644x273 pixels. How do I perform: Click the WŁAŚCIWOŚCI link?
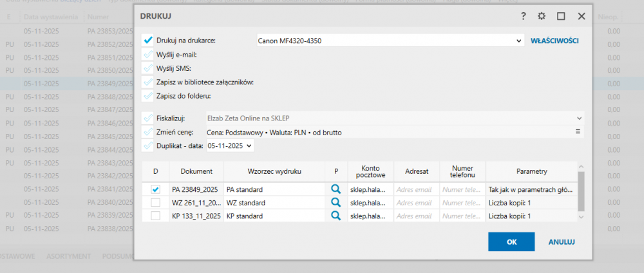pos(554,41)
